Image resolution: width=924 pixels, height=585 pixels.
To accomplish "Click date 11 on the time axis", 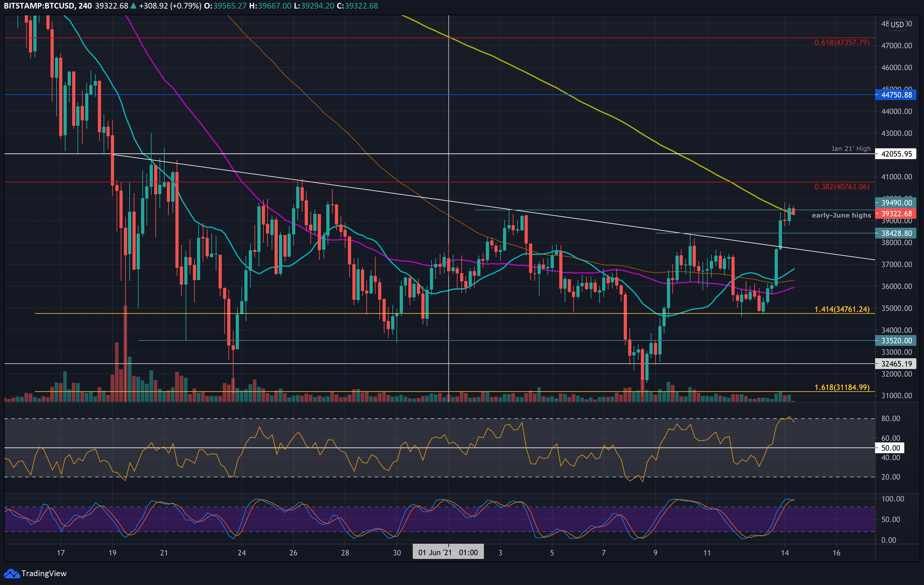I will (x=707, y=553).
